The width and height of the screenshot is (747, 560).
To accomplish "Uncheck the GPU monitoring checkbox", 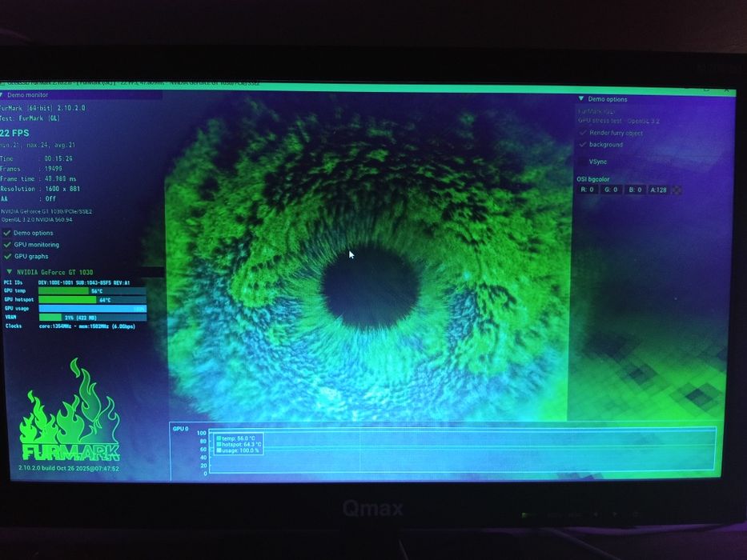I will click(x=7, y=245).
